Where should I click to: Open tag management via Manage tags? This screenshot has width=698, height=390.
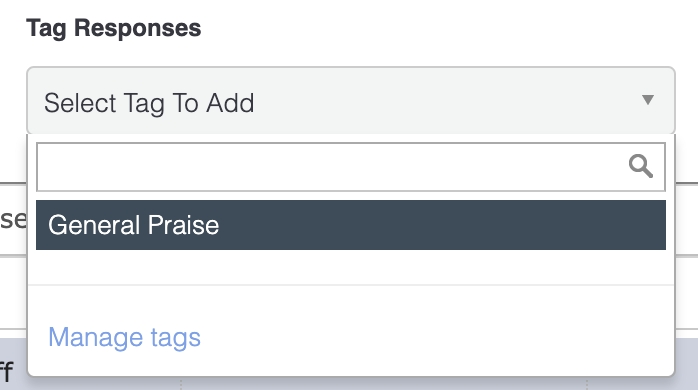(124, 337)
